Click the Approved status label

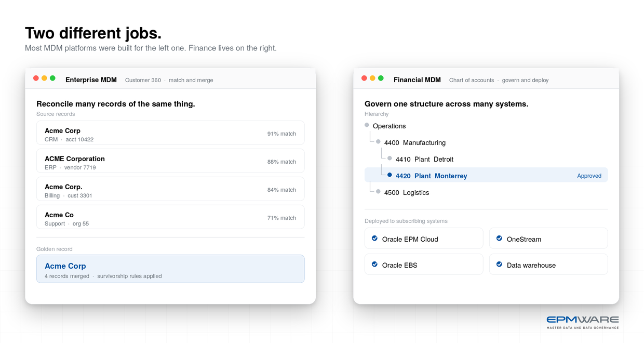pyautogui.click(x=589, y=176)
